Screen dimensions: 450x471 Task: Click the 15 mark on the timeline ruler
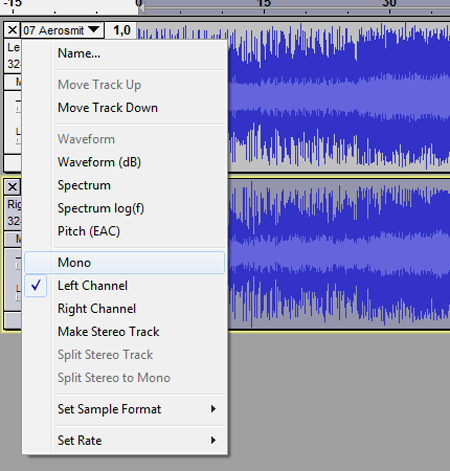pyautogui.click(x=264, y=4)
